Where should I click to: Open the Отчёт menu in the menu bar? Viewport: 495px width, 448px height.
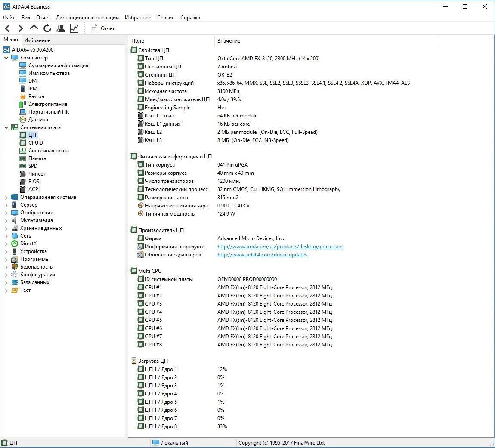(43, 18)
